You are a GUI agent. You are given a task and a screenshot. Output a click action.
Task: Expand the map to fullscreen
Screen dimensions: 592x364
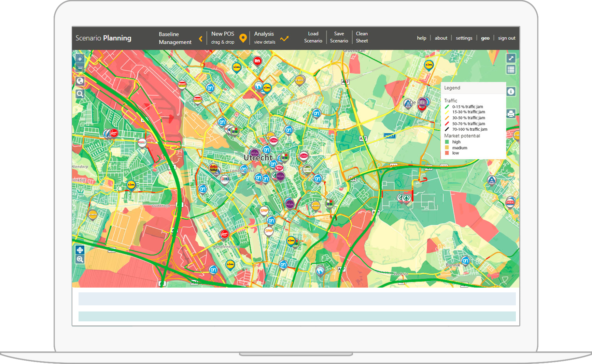pos(511,58)
